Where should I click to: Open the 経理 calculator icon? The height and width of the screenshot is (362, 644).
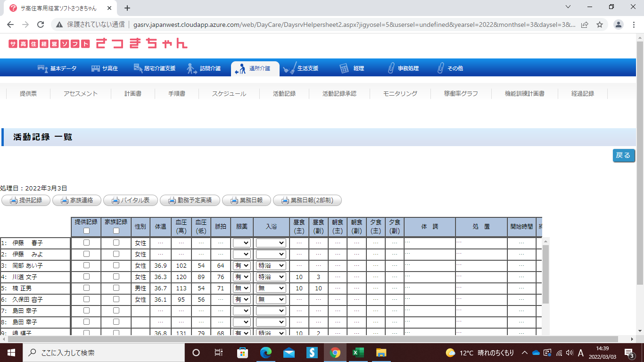pyautogui.click(x=345, y=68)
